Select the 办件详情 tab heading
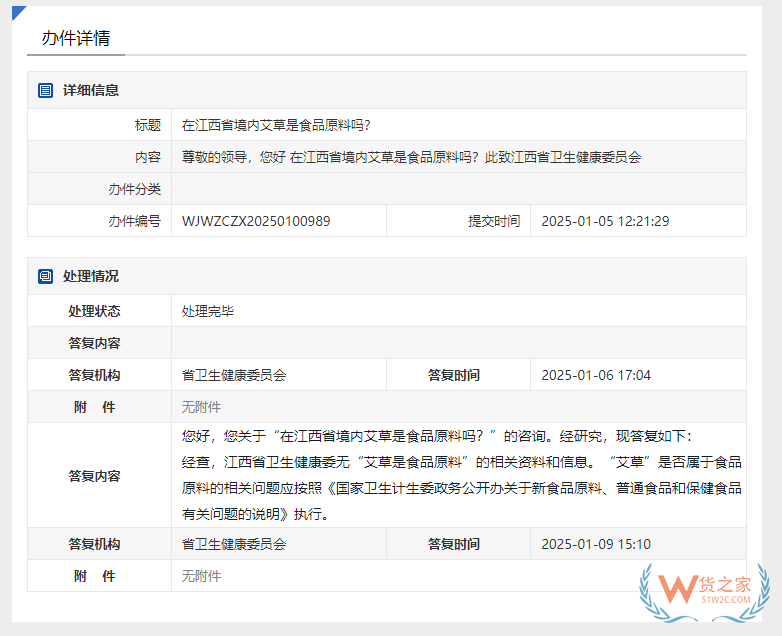The image size is (782, 636). (76, 38)
